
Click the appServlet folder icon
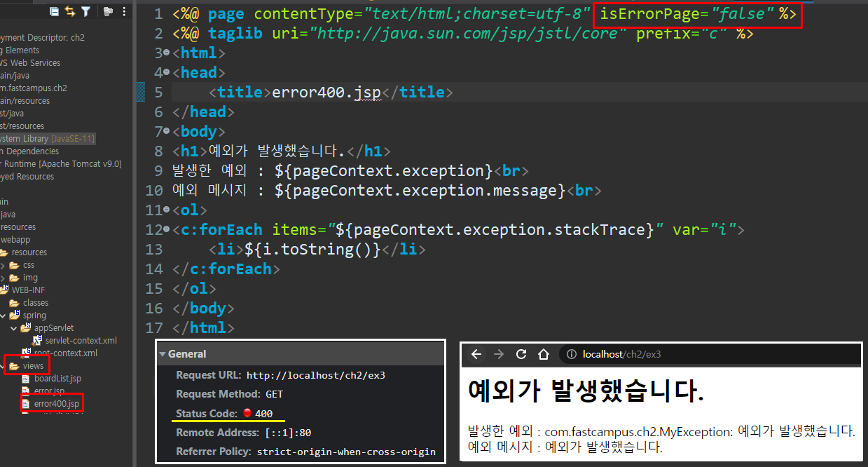click(x=26, y=327)
